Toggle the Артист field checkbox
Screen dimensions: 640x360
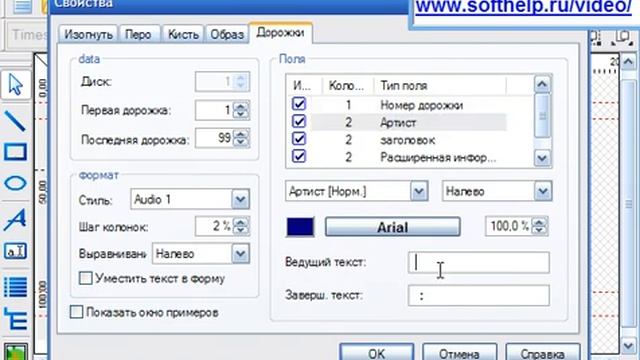[299, 122]
